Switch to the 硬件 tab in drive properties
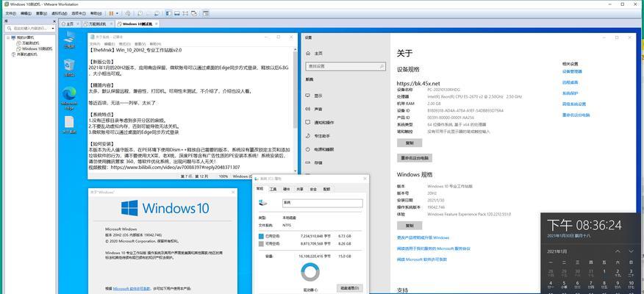The height and width of the screenshot is (294, 644). (287, 190)
